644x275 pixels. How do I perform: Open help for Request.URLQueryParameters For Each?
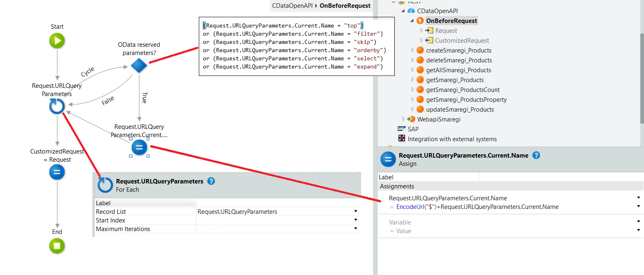[x=211, y=181]
